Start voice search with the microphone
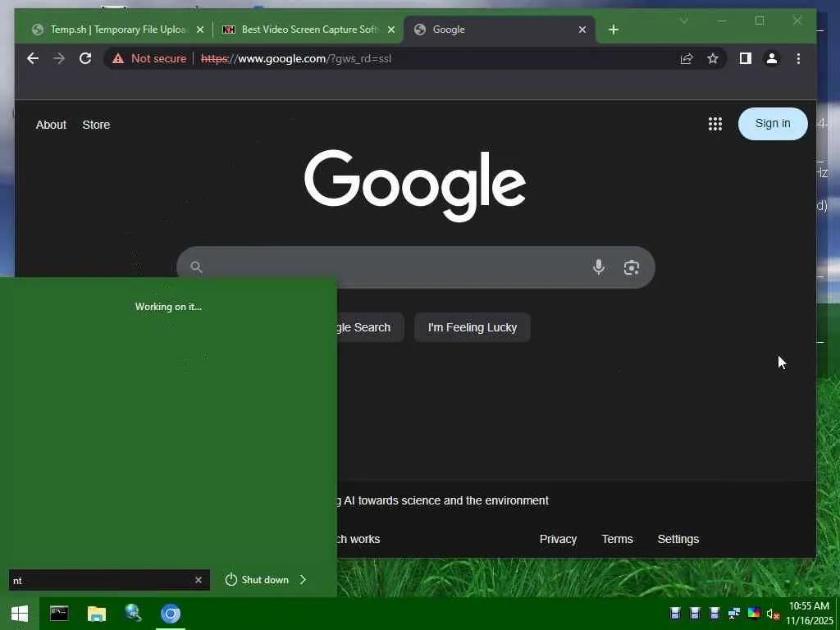 pyautogui.click(x=599, y=267)
